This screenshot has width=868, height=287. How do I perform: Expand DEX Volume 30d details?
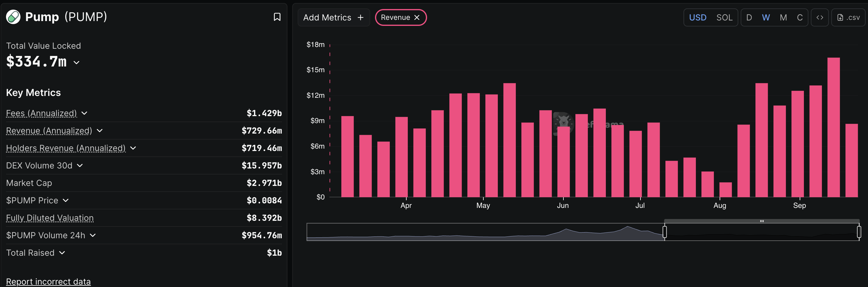tap(80, 165)
